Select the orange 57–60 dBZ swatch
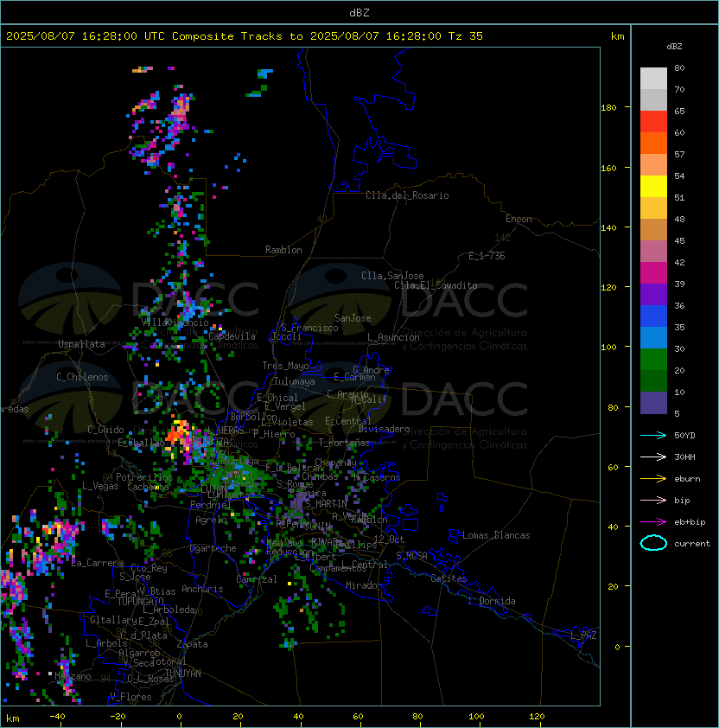 coord(653,144)
